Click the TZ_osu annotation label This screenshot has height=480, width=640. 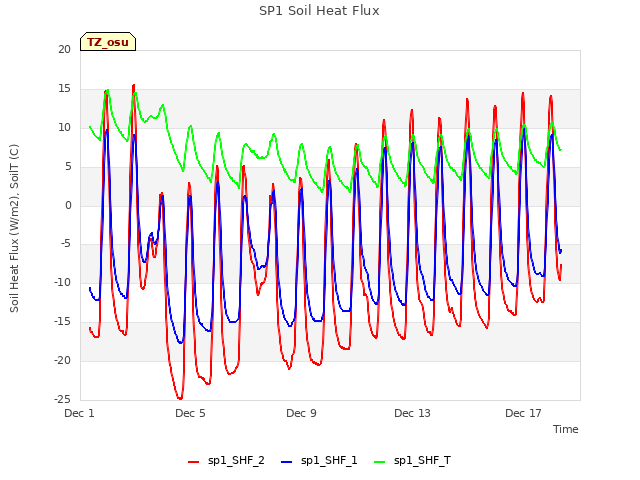(108, 42)
